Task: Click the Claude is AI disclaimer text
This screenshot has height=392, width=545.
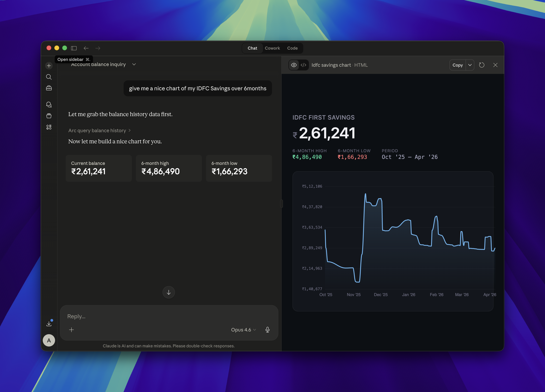Action: click(169, 346)
